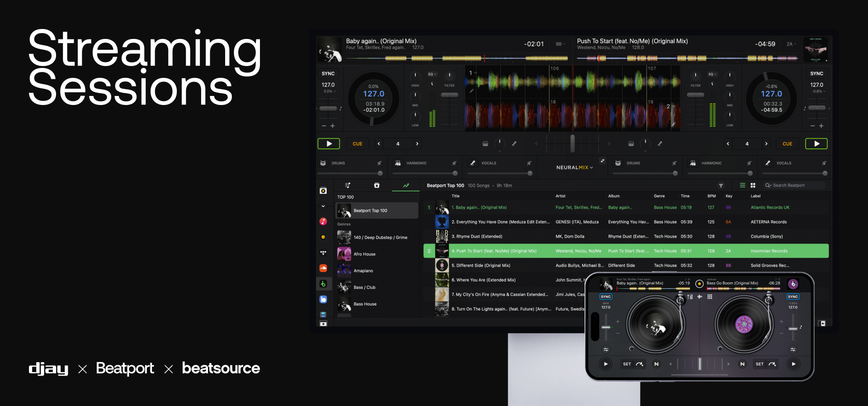Click the left deck microphone icon beside the knob
The width and height of the screenshot is (868, 406).
click(514, 143)
